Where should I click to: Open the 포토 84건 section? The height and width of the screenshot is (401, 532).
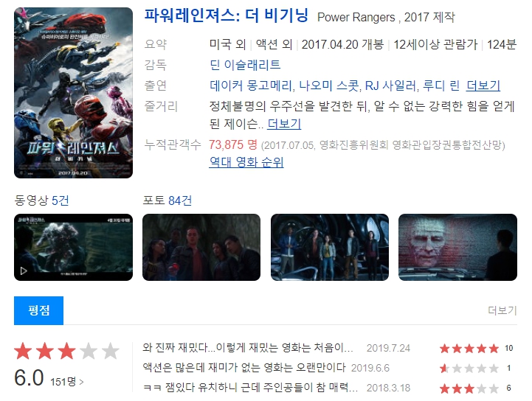[167, 200]
